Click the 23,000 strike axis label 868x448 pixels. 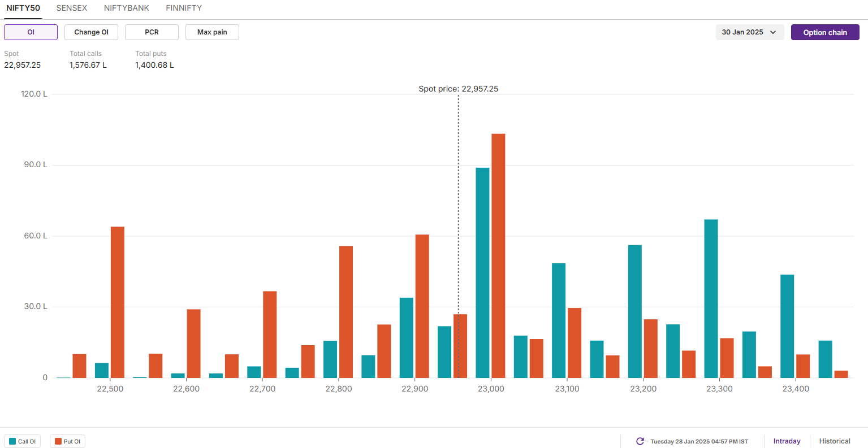tap(491, 389)
